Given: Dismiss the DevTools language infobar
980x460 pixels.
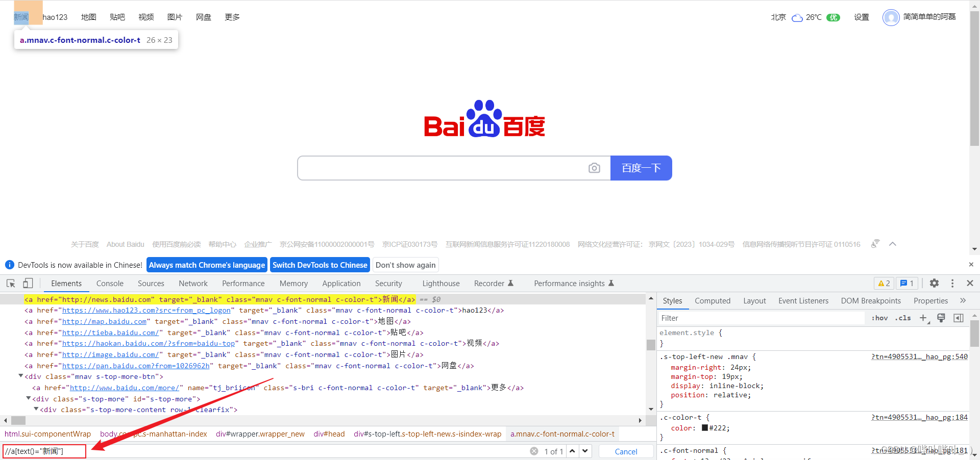Looking at the screenshot, I should click(971, 264).
